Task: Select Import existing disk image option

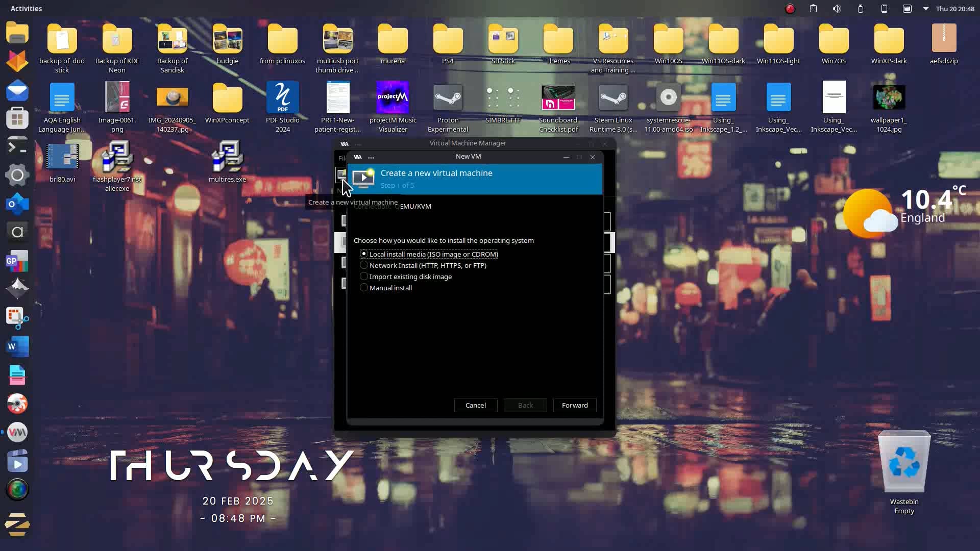Action: coord(364,277)
